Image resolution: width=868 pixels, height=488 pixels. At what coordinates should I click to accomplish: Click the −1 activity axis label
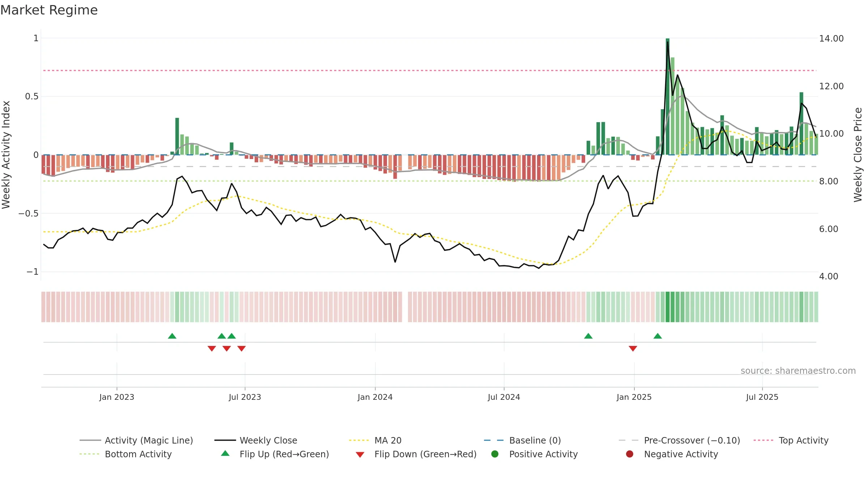(32, 271)
